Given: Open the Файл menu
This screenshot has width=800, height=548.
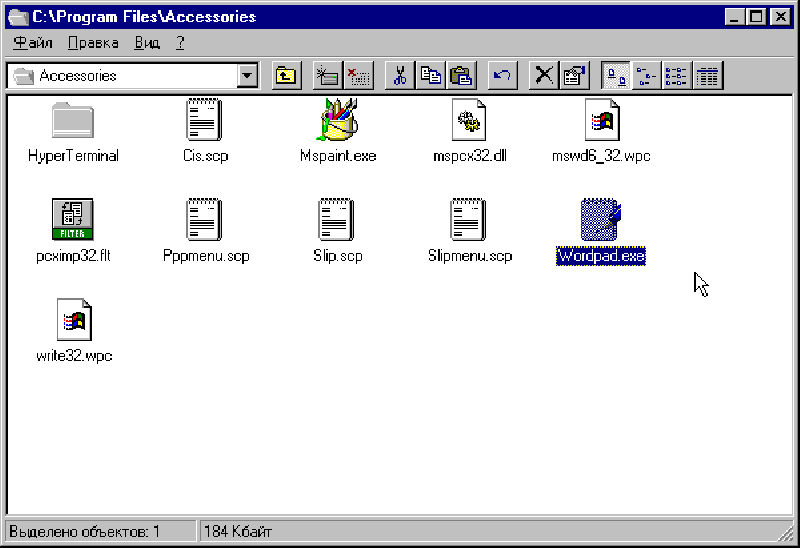Looking at the screenshot, I should click(33, 43).
